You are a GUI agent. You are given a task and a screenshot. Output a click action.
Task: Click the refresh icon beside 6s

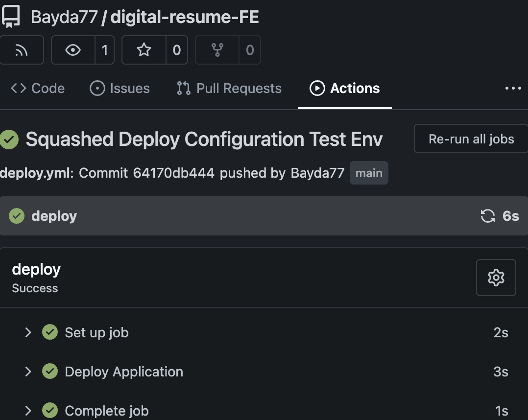pos(487,216)
